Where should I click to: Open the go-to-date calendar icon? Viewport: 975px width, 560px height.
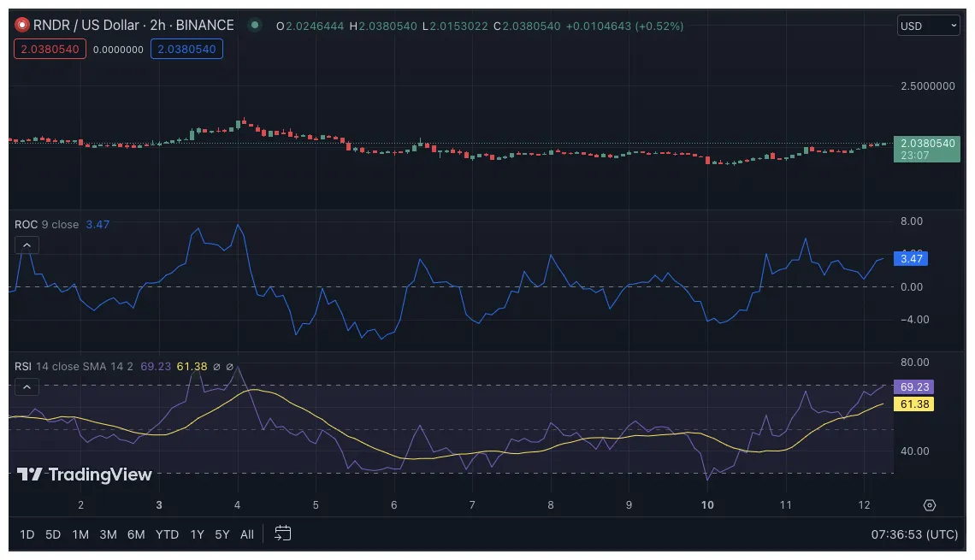point(282,533)
